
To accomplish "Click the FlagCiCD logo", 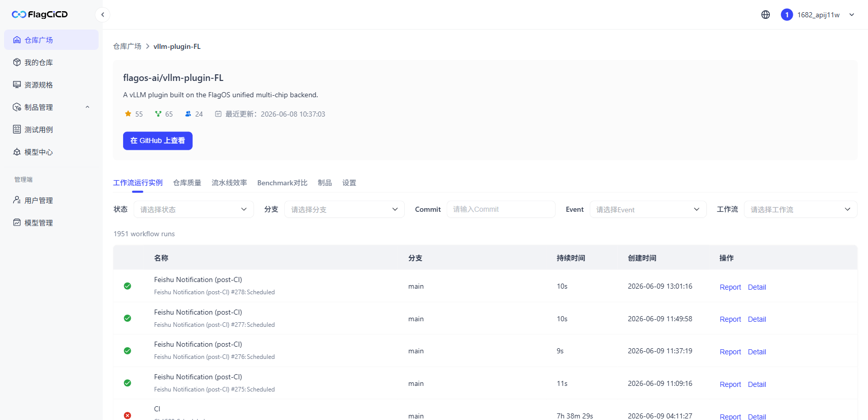I will click(40, 14).
